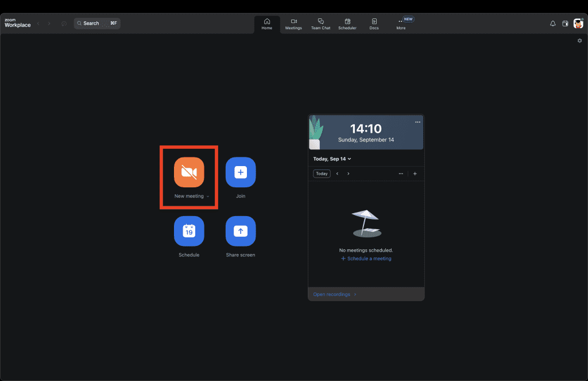This screenshot has height=381, width=588.
Task: Open the Team Chat panel
Action: pos(320,23)
